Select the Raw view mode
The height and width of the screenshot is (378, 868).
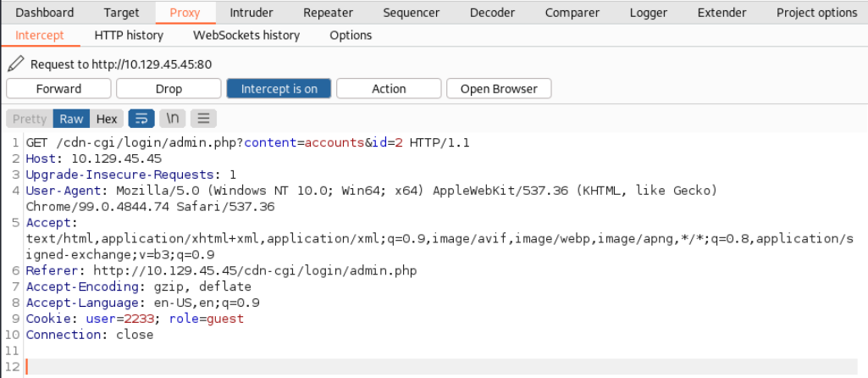(71, 119)
